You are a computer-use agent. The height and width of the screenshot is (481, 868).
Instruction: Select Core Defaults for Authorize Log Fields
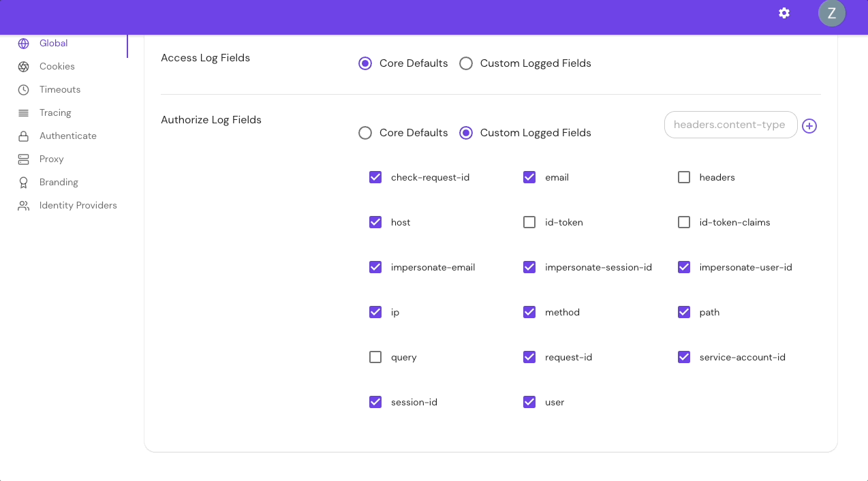pos(365,133)
